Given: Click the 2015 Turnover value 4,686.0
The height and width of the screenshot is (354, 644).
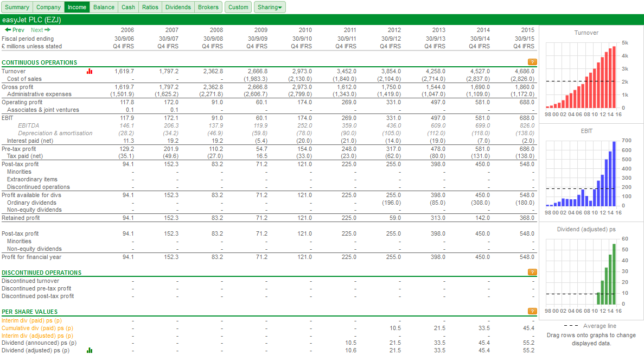Looking at the screenshot, I should click(524, 72).
